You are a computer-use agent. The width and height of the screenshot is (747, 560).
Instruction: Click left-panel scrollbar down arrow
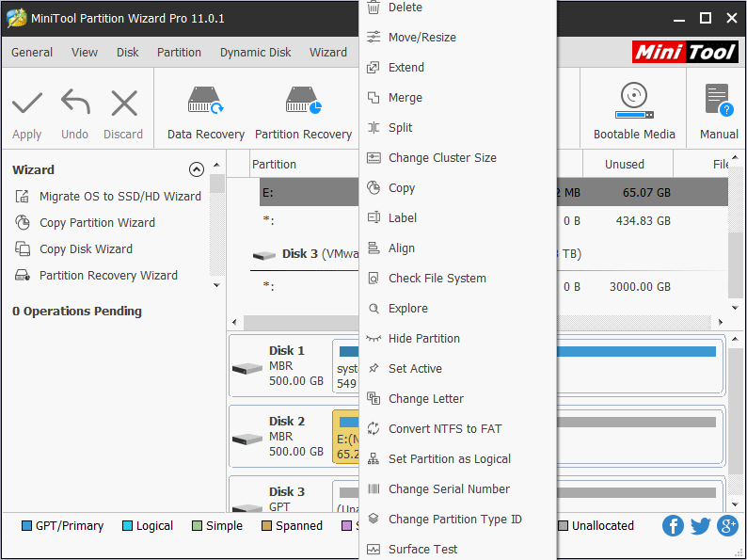coord(216,285)
